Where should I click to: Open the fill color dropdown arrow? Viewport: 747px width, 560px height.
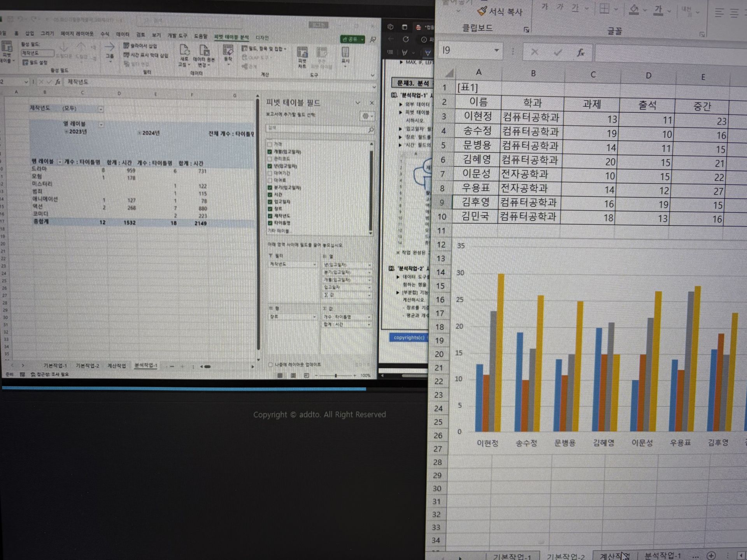click(x=645, y=10)
